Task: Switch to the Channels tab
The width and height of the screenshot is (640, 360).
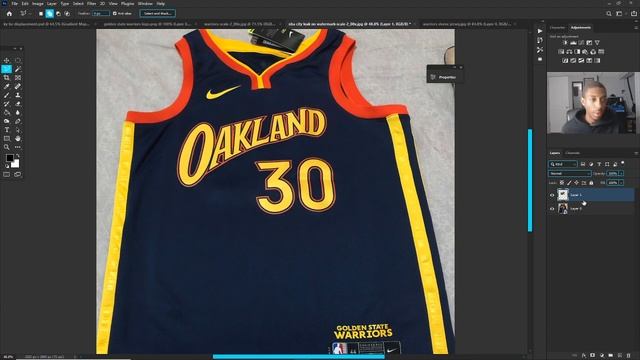Action: pyautogui.click(x=573, y=153)
